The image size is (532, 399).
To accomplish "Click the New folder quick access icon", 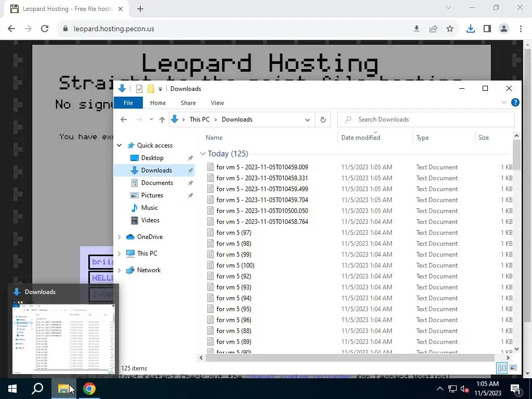I will tap(151, 89).
